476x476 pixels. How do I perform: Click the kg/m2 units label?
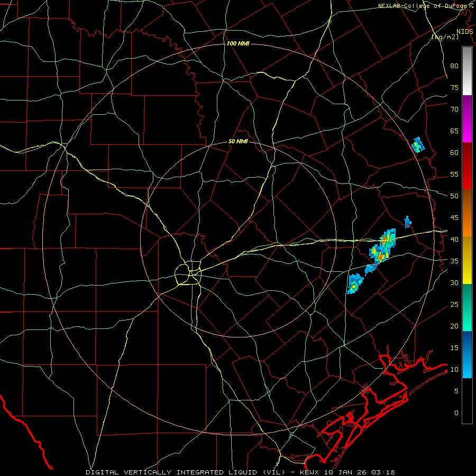tap(445, 37)
